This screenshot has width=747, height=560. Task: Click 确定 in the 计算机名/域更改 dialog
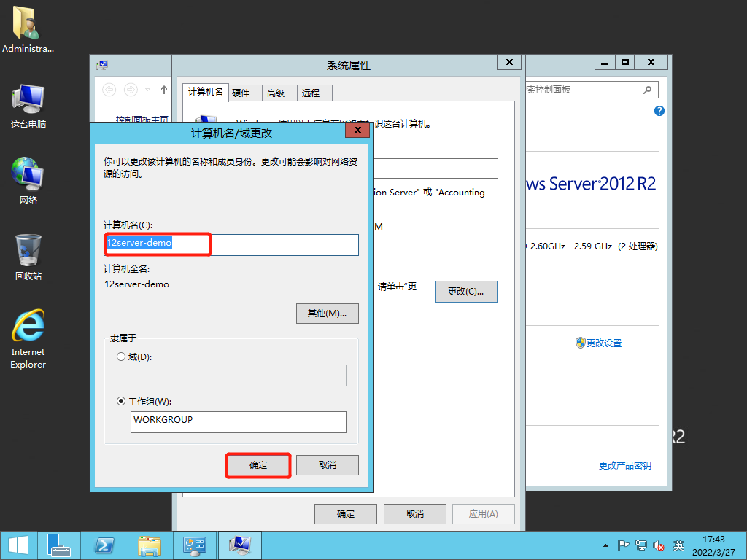258,465
